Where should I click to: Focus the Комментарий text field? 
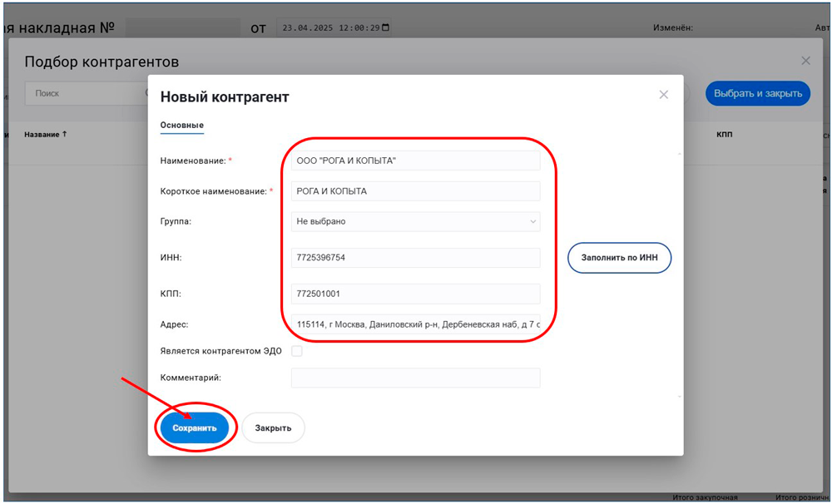(x=415, y=378)
